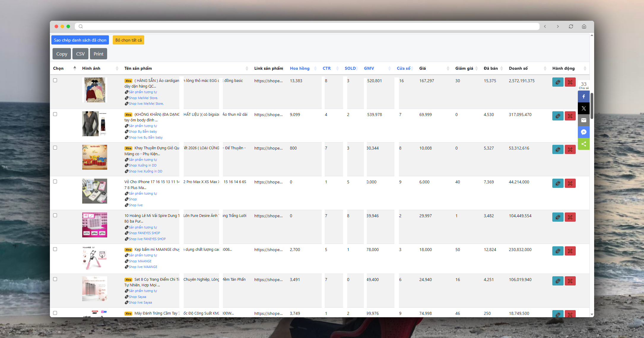The width and height of the screenshot is (644, 338).
Task: Select the Vỏ Cho iPhone row checkbox
Action: (55, 181)
